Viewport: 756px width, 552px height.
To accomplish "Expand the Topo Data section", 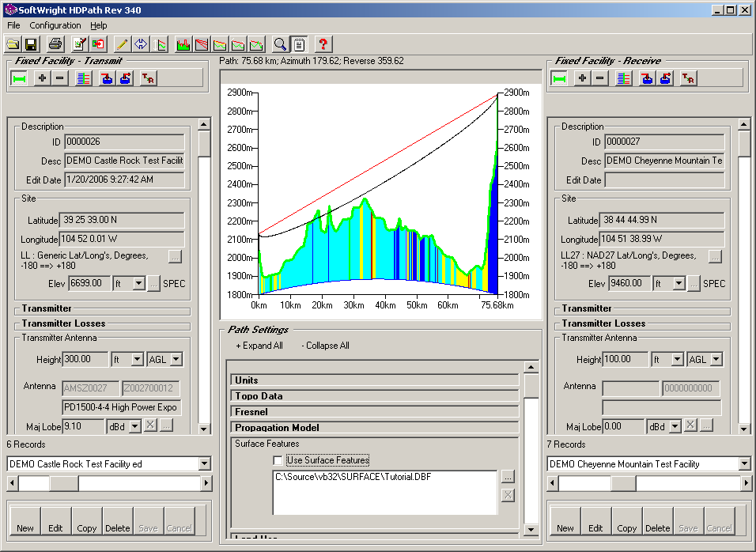I will click(x=375, y=395).
